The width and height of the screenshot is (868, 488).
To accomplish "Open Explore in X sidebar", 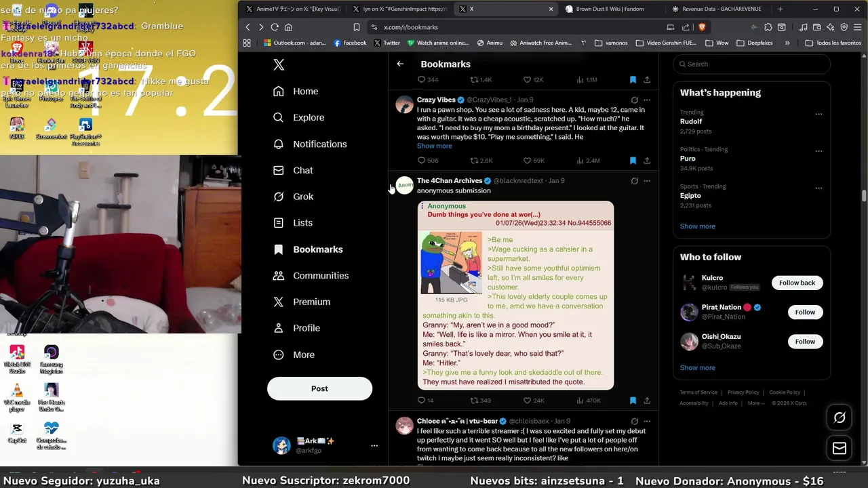I will pyautogui.click(x=298, y=117).
